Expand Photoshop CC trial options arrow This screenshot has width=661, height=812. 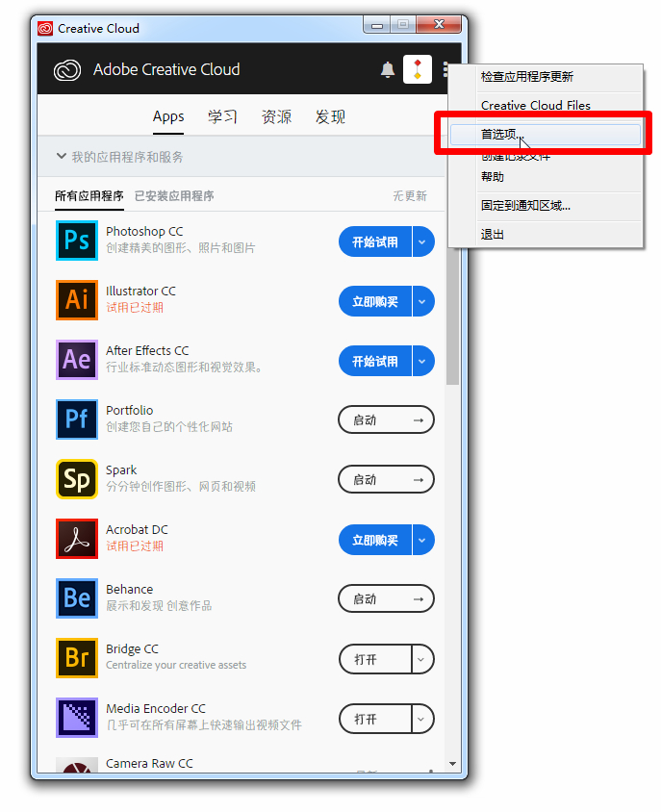(423, 241)
